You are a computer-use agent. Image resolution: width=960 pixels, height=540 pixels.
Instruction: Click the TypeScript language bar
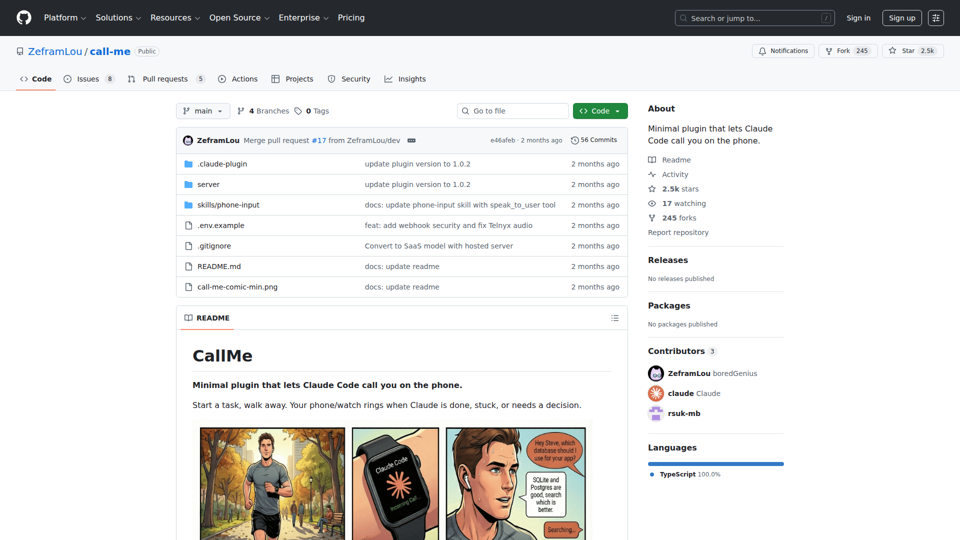716,464
